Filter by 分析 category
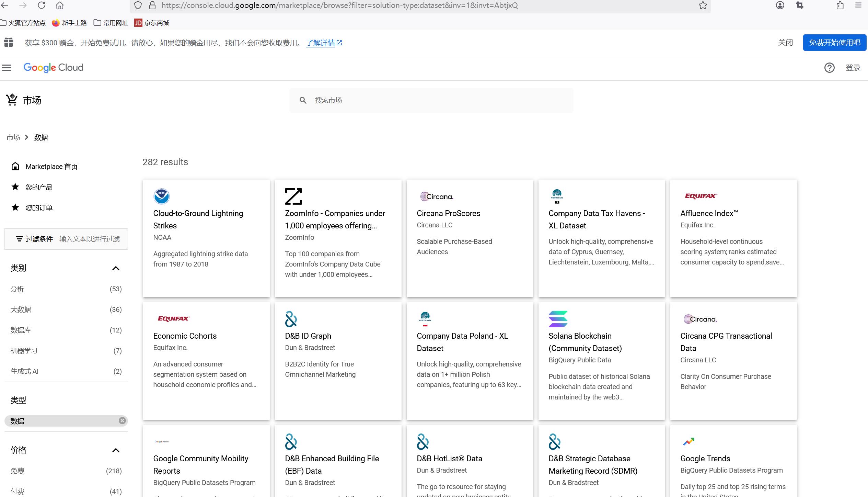868x497 pixels. click(x=66, y=289)
